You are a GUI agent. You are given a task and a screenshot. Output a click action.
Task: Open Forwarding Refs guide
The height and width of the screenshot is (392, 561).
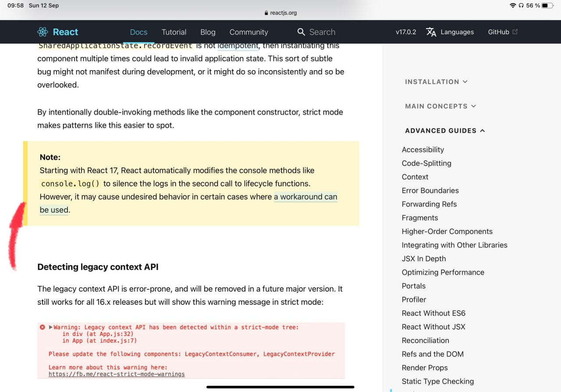429,204
